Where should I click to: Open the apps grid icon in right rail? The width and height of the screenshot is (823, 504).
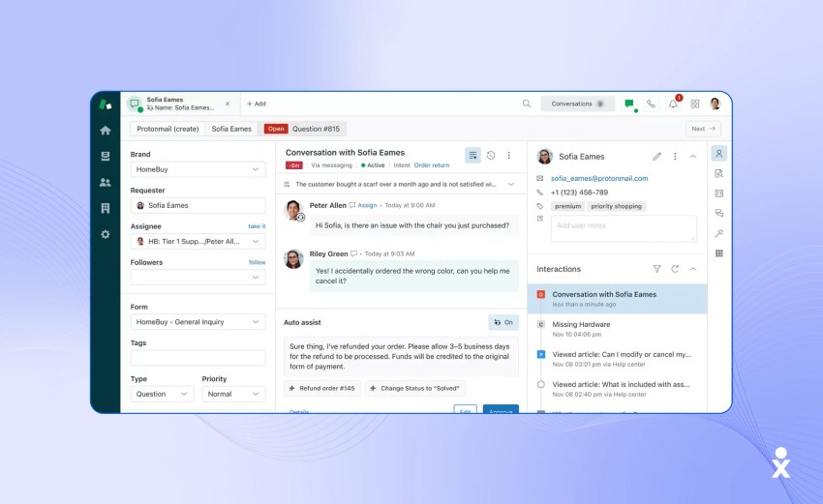pyautogui.click(x=719, y=253)
